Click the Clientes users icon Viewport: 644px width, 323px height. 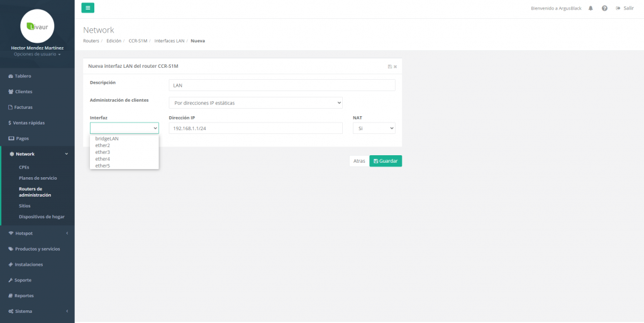[x=11, y=92]
